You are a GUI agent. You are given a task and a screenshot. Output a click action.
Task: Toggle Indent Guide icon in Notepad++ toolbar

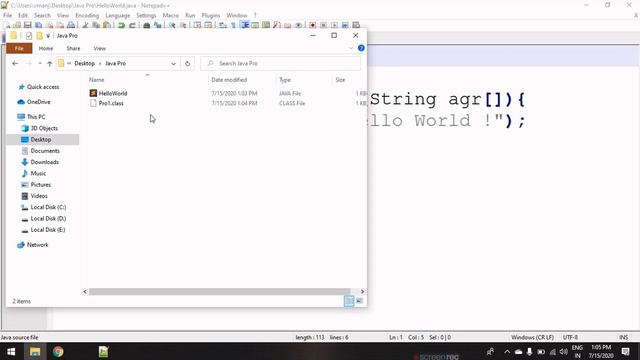coord(245,25)
